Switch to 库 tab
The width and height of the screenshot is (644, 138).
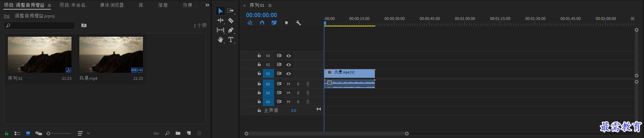(x=141, y=5)
